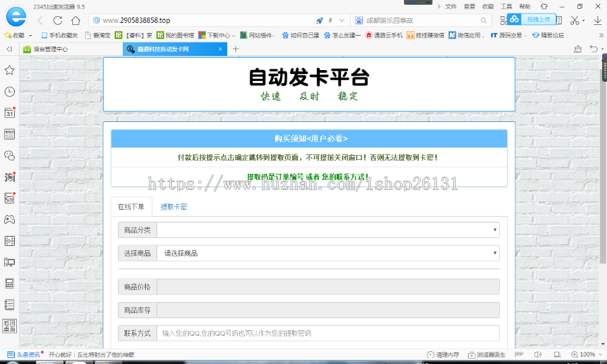Open the 网站插件 bookmark
The width and height of the screenshot is (607, 364).
[257, 35]
